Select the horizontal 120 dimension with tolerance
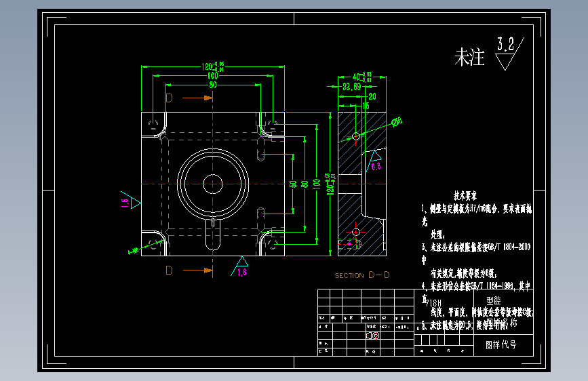This screenshot has width=588, height=381. pos(213,66)
